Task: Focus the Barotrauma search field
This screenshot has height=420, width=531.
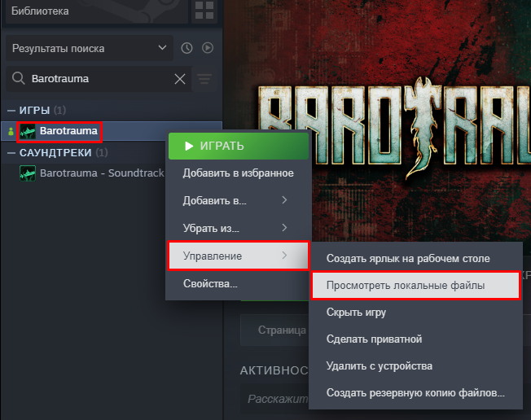Action: pyautogui.click(x=100, y=79)
